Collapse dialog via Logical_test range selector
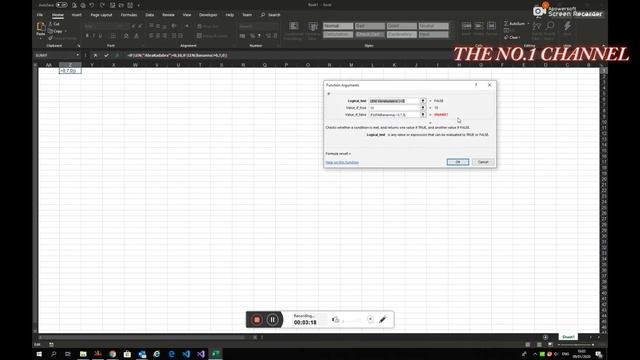Screen dimensions: 640x360 423,101
